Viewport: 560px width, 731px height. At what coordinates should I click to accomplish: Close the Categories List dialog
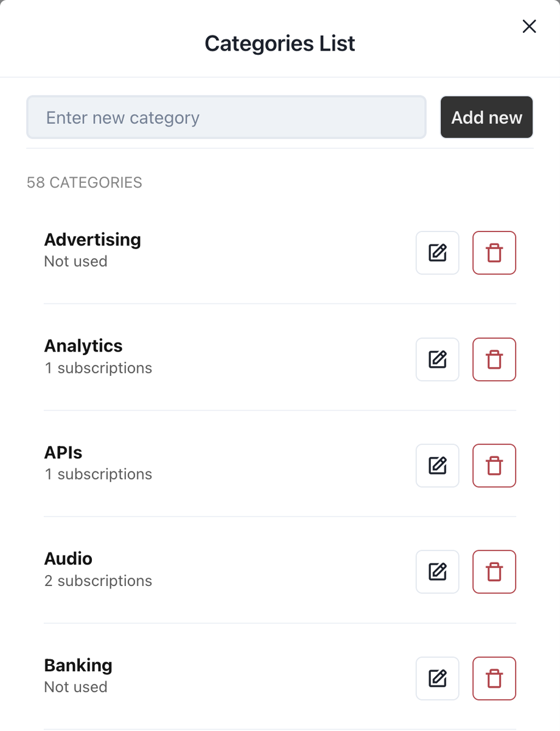[x=529, y=26]
